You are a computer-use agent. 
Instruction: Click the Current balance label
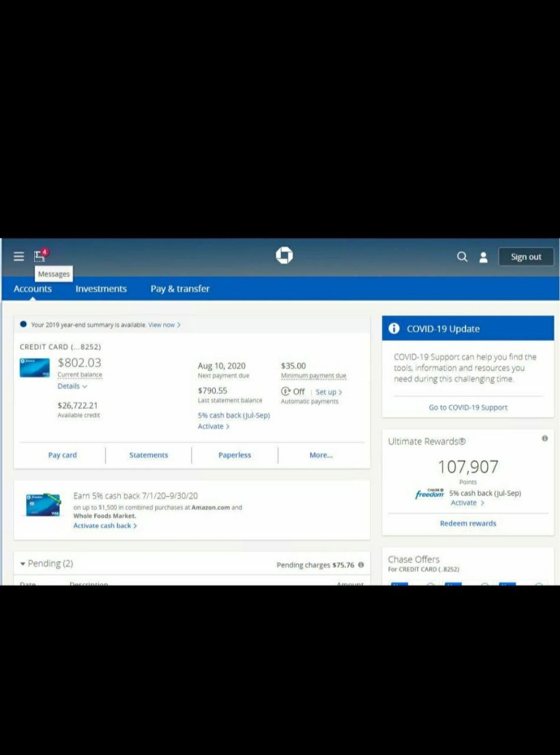(x=80, y=375)
